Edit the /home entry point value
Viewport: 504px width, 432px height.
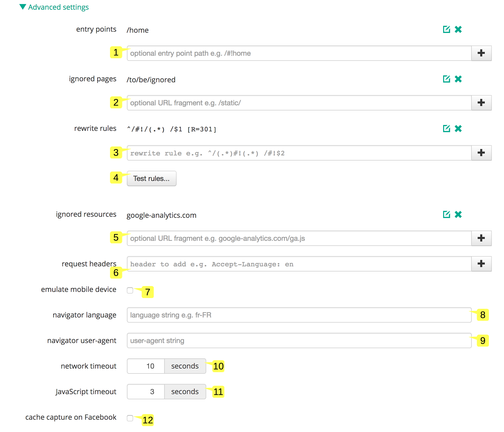pyautogui.click(x=446, y=29)
